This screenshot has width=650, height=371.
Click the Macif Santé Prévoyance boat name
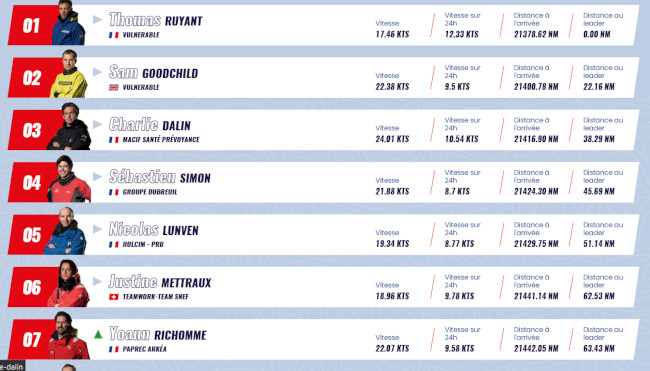click(161, 140)
